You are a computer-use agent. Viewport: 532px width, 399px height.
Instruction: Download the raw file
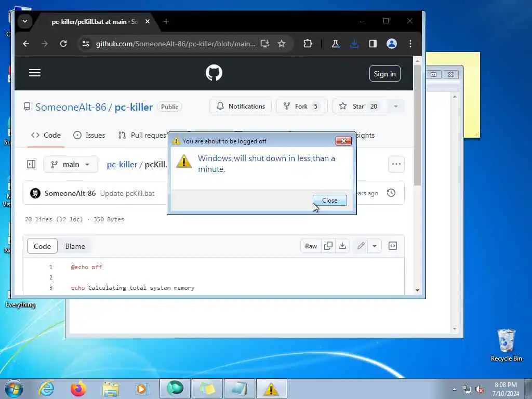(342, 246)
